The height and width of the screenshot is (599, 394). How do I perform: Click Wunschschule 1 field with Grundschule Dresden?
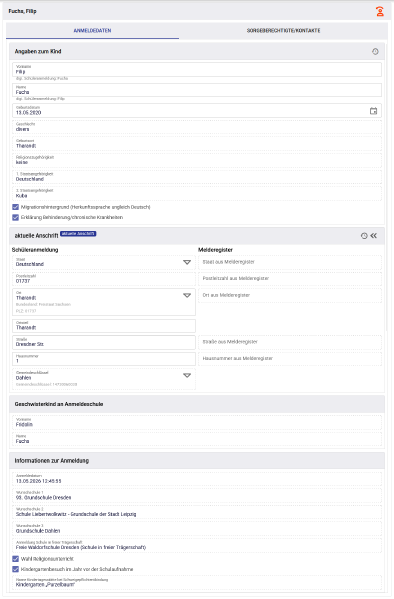197,496
